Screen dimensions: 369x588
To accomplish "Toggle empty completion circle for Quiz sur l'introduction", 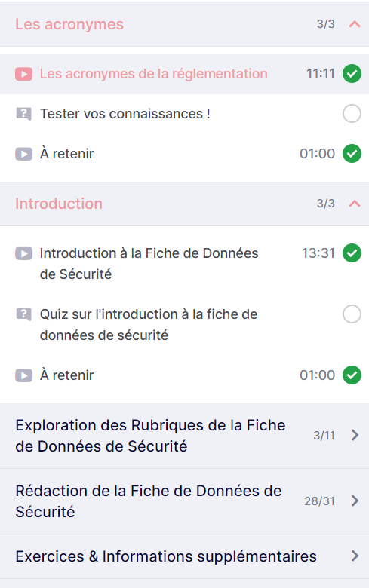I will (352, 314).
